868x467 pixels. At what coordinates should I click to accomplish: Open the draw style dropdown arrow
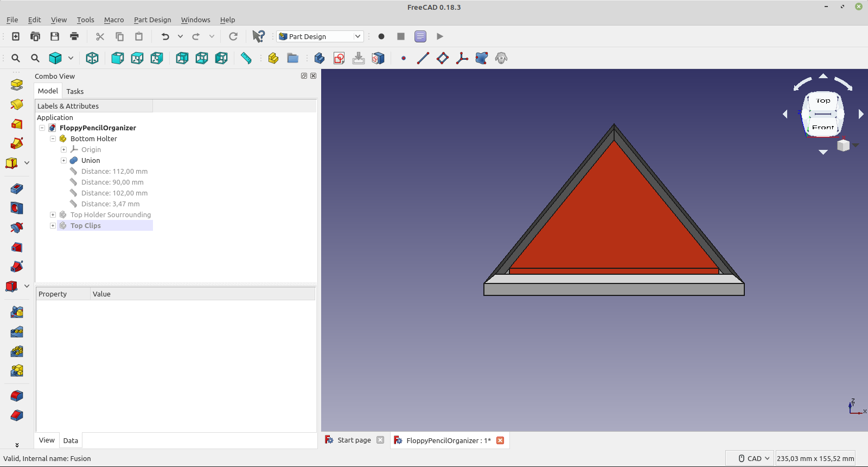tap(71, 58)
